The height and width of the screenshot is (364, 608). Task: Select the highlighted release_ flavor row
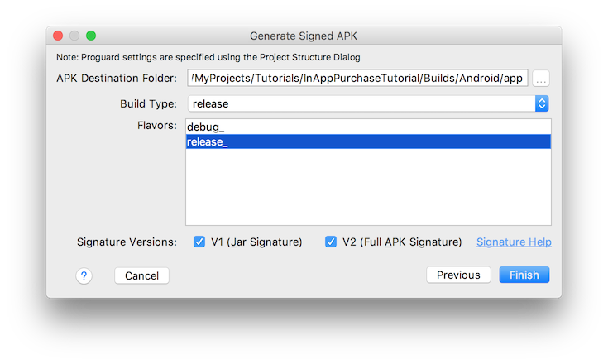coord(368,141)
